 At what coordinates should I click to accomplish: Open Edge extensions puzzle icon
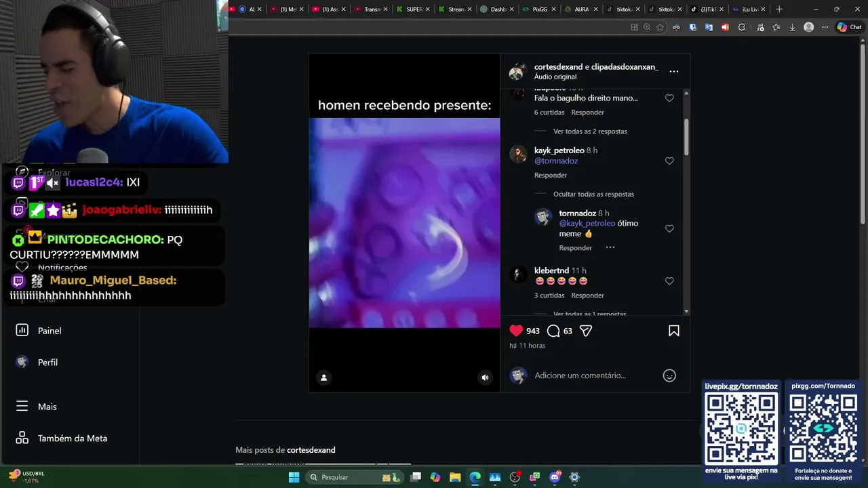click(741, 27)
